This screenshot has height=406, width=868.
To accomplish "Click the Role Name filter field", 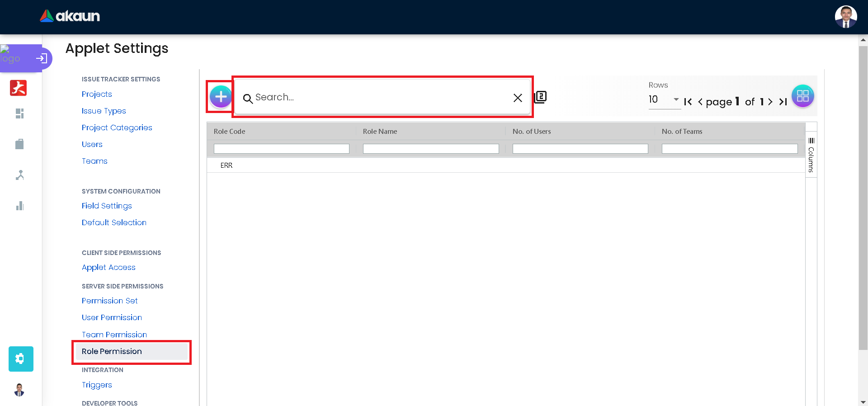I will pyautogui.click(x=431, y=149).
